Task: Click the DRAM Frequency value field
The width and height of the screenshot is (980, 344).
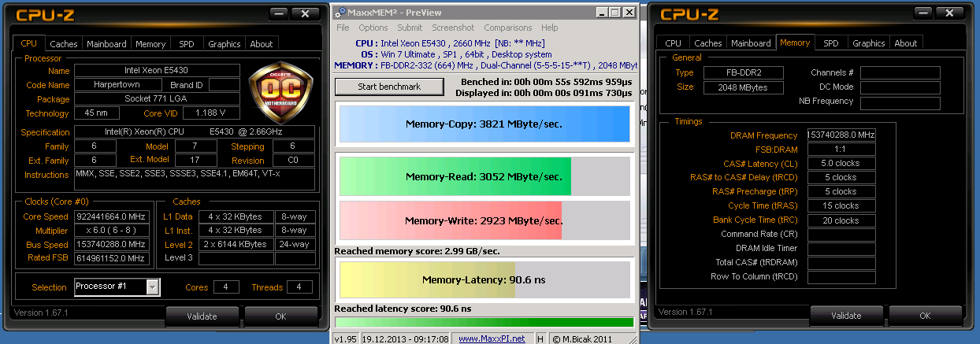Action: pyautogui.click(x=841, y=135)
